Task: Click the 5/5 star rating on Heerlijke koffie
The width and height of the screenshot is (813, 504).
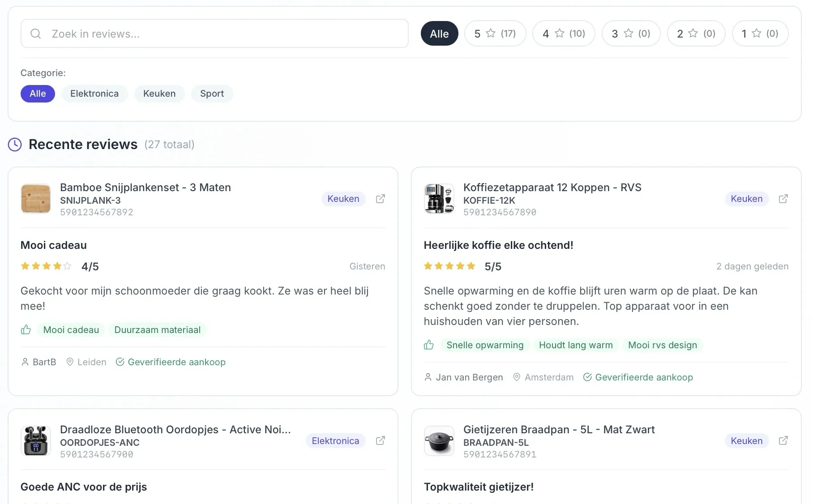Action: tap(462, 266)
